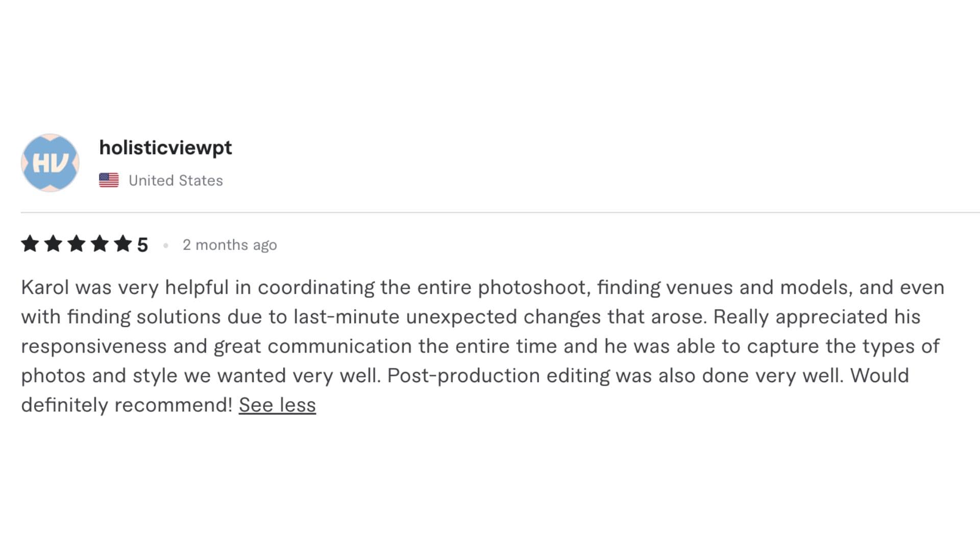The height and width of the screenshot is (551, 980).
Task: Open the holisticviewpt username
Action: pos(165,147)
